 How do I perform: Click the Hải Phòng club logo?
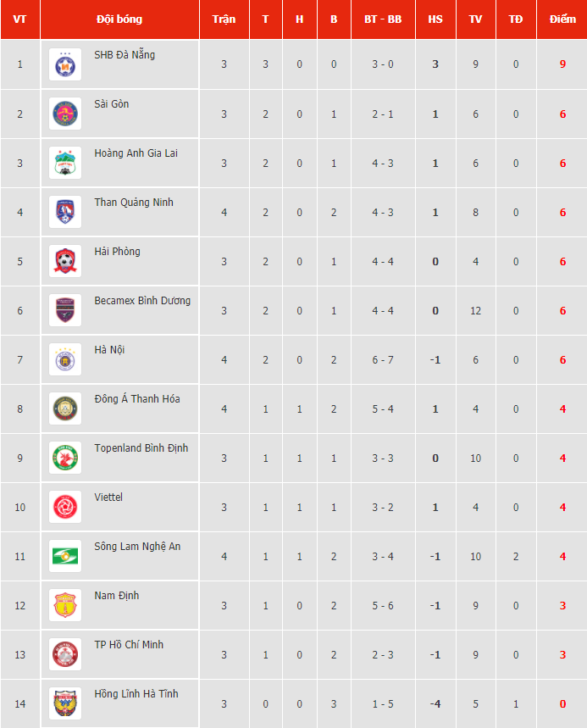tap(65, 261)
